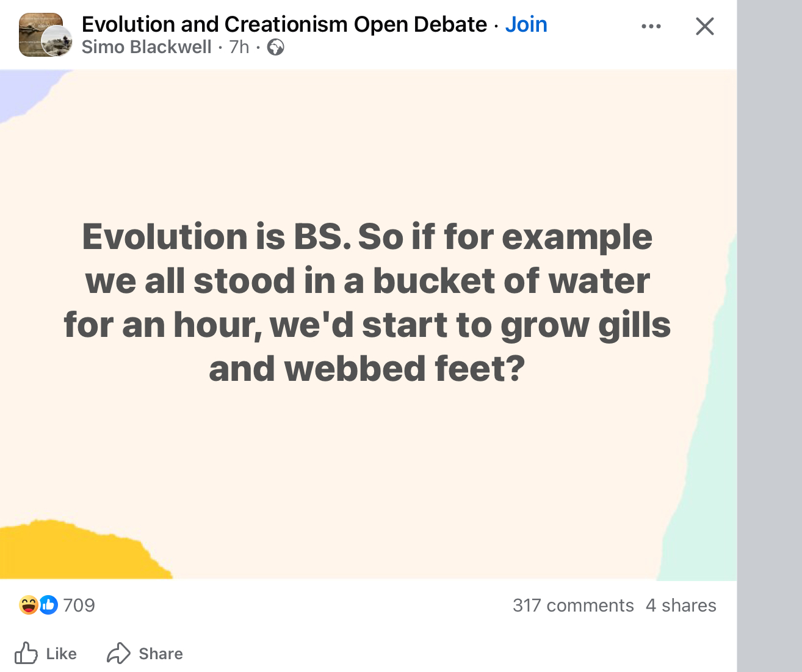Join the group via the Join link
The width and height of the screenshot is (802, 672).
pos(526,24)
